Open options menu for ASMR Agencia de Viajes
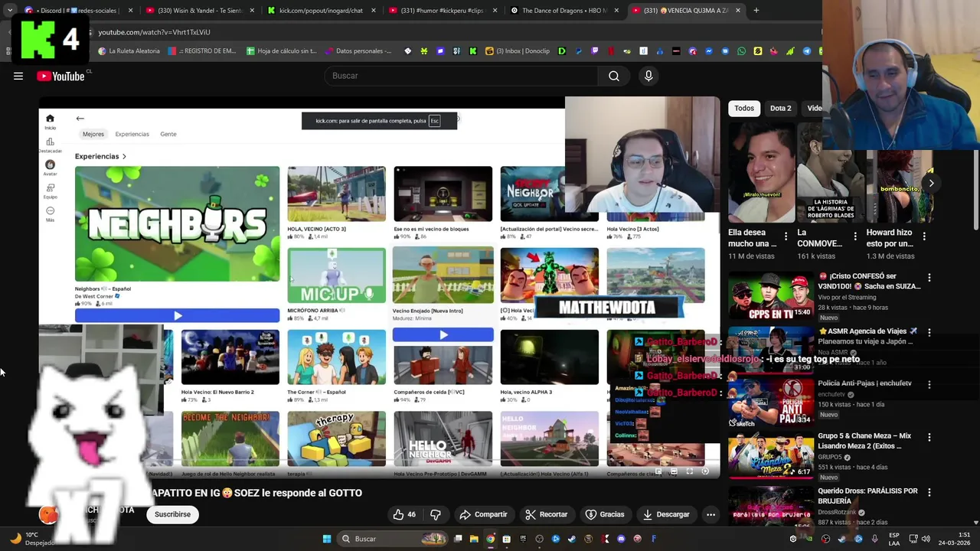The height and width of the screenshot is (551, 980). [929, 332]
